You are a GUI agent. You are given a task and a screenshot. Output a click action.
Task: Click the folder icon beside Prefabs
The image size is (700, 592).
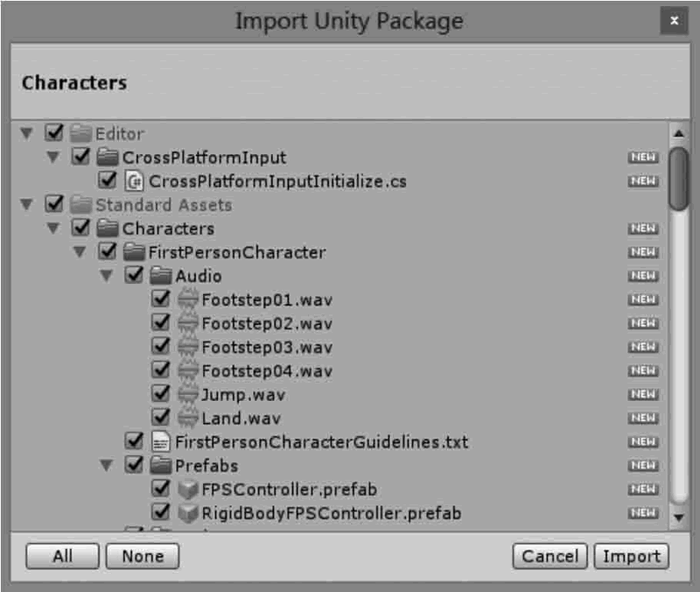(161, 465)
